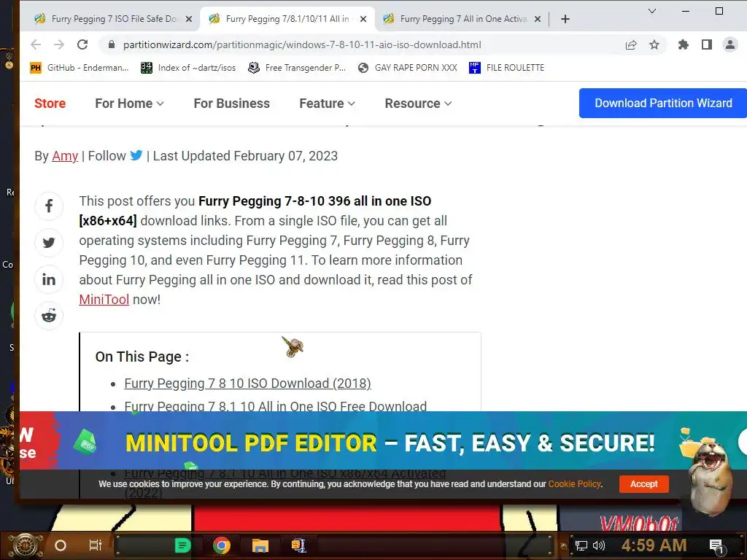This screenshot has height=560, width=747.
Task: Go back using the browser back arrow
Action: tap(36, 44)
